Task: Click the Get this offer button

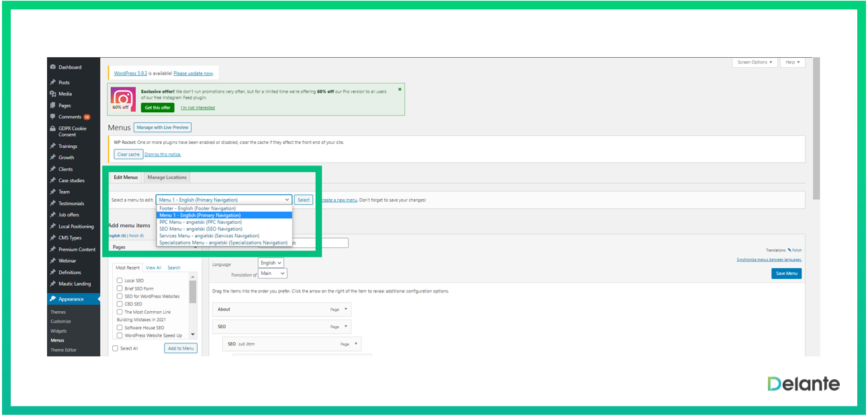Action: coord(157,108)
